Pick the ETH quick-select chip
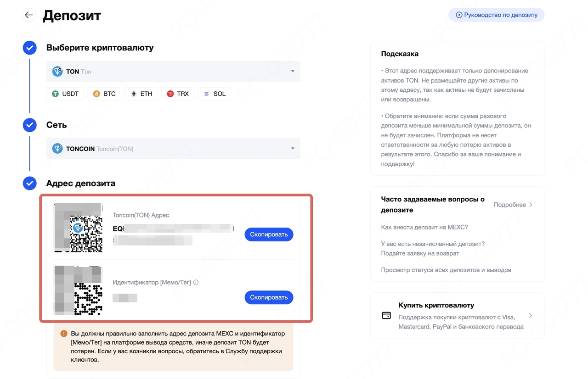 (141, 94)
